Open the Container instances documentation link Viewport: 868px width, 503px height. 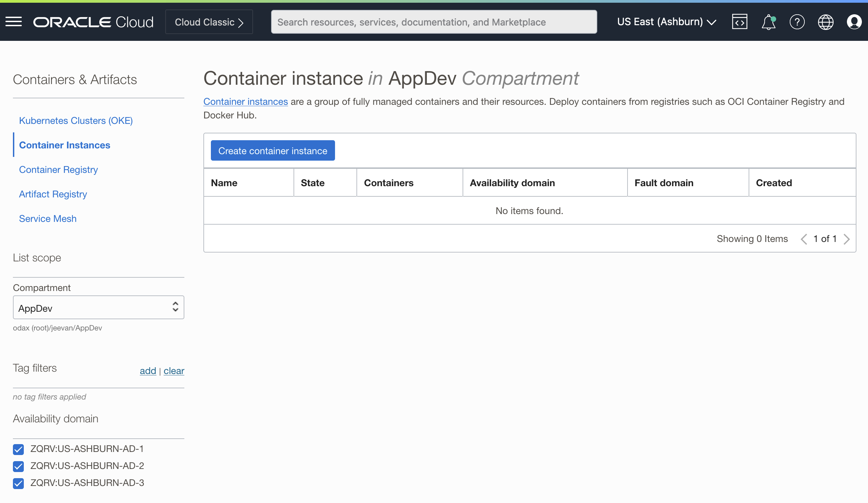246,101
